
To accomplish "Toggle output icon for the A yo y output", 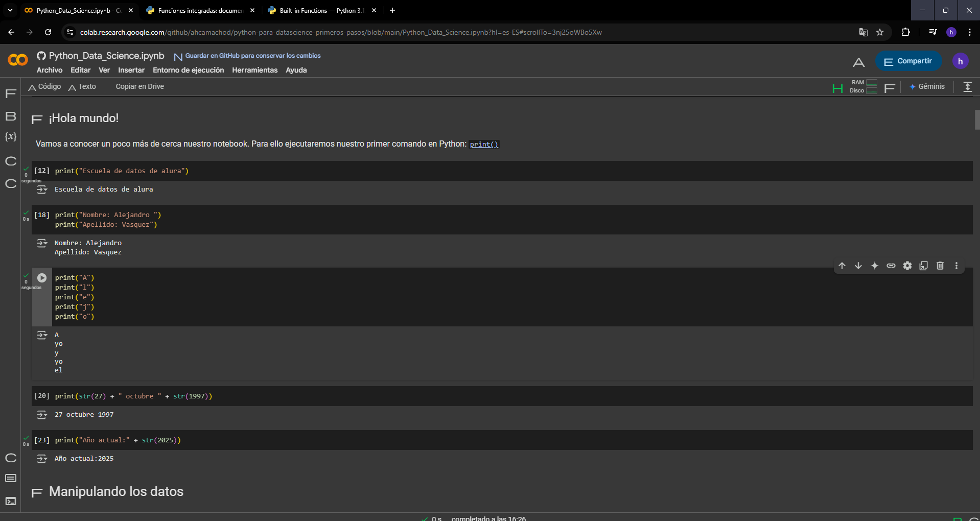I will [42, 335].
